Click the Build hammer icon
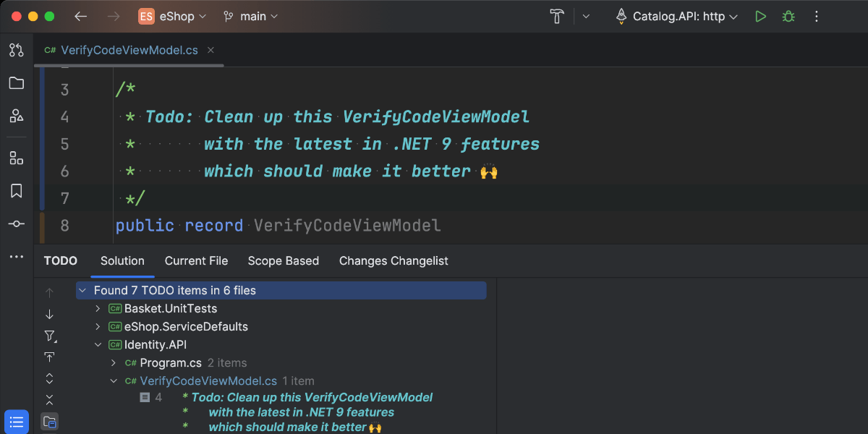This screenshot has height=434, width=868. point(557,16)
